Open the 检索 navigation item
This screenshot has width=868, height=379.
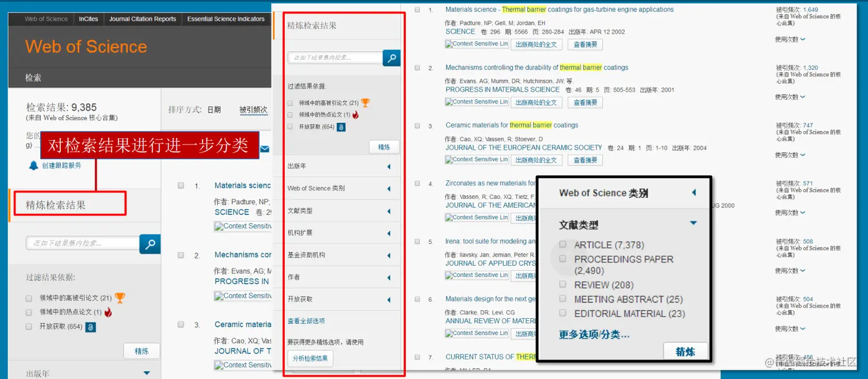coord(33,78)
